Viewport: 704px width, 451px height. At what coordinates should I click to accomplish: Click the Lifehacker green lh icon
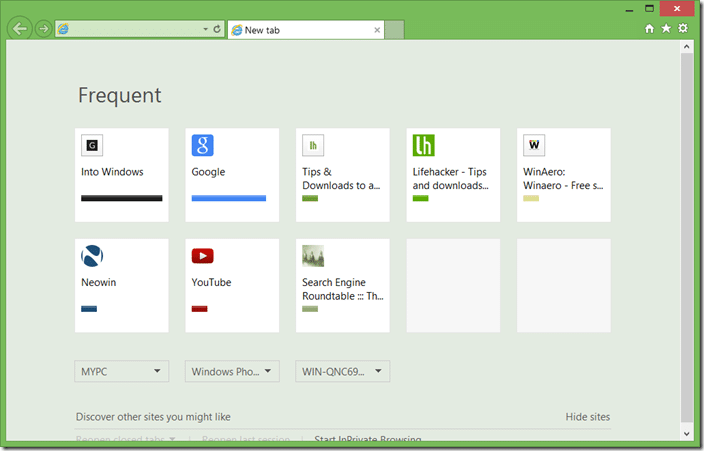click(423, 145)
